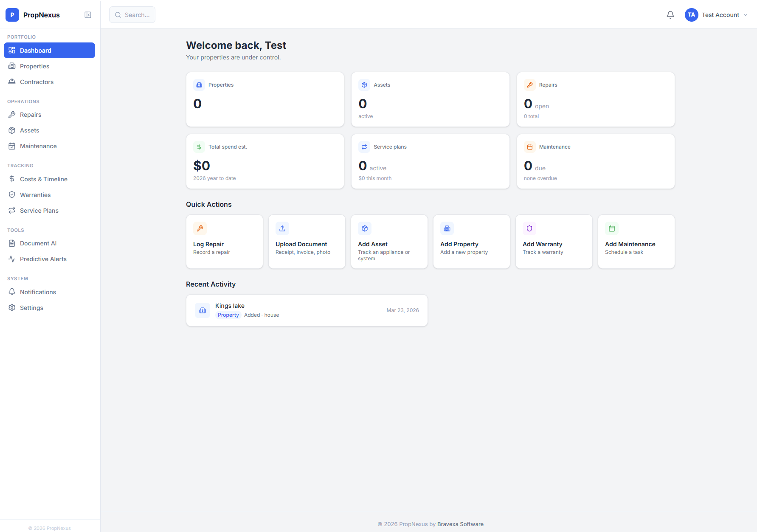This screenshot has height=532, width=757.
Task: Switch to the Properties section
Action: [x=34, y=66]
